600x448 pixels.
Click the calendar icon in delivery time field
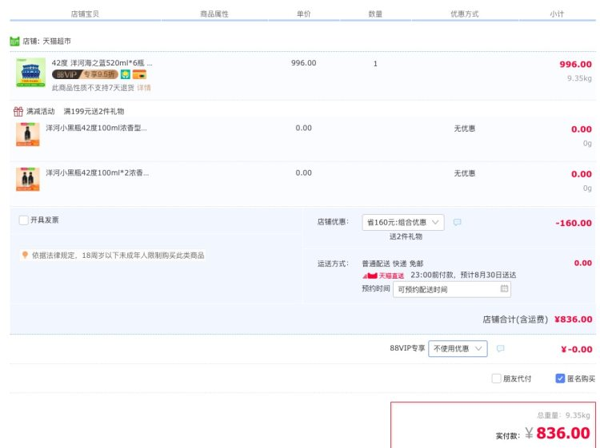pos(504,288)
